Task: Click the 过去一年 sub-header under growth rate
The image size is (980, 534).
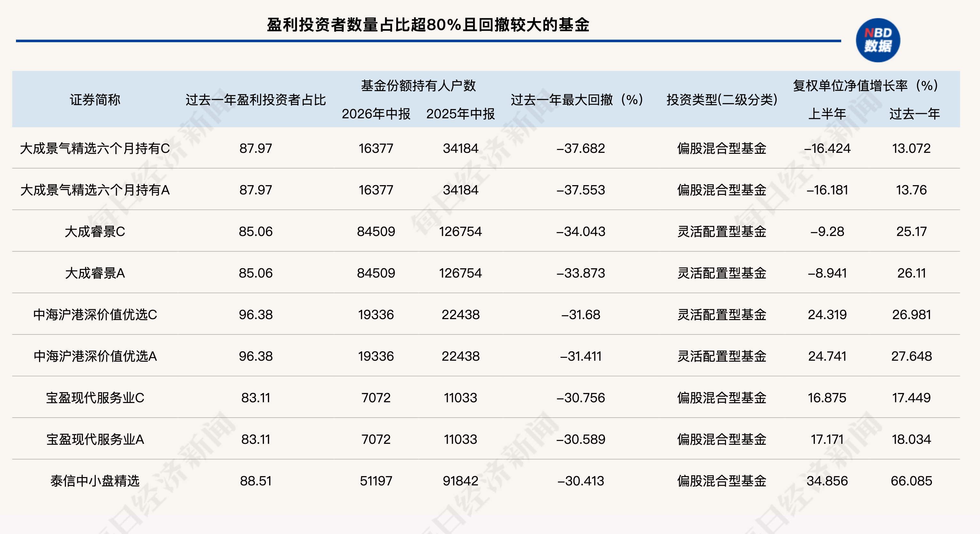Action: click(x=915, y=114)
